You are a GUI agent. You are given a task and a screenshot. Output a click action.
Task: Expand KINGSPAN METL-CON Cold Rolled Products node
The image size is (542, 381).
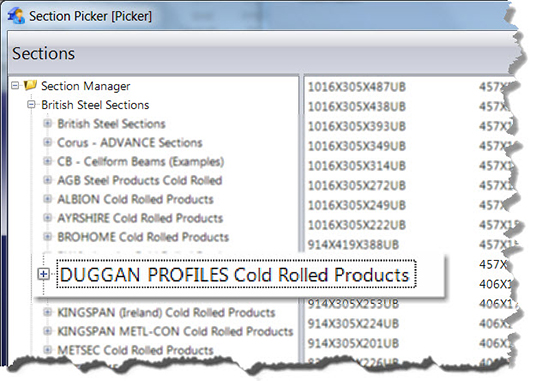click(x=47, y=331)
